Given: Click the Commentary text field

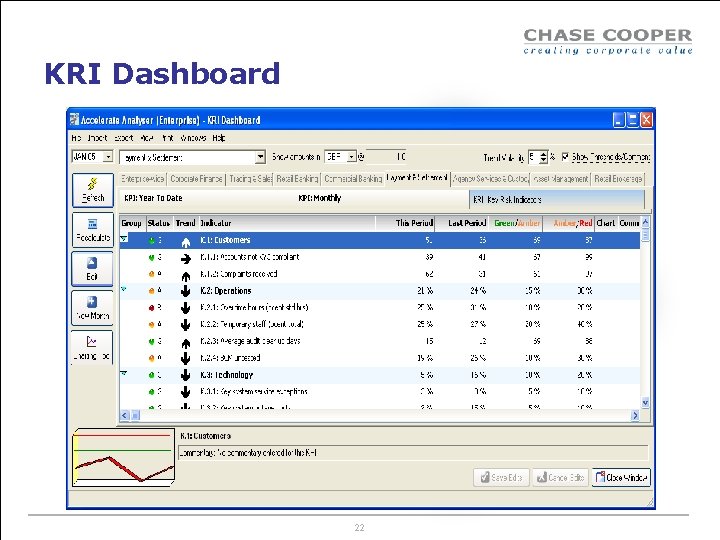Looking at the screenshot, I should (413, 453).
